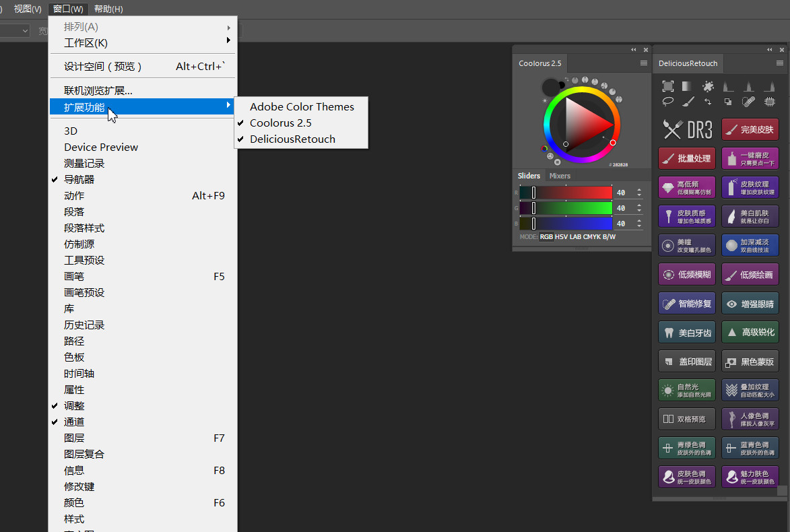Image resolution: width=790 pixels, height=532 pixels.
Task: Click the G green channel slider
Action: pyautogui.click(x=566, y=208)
